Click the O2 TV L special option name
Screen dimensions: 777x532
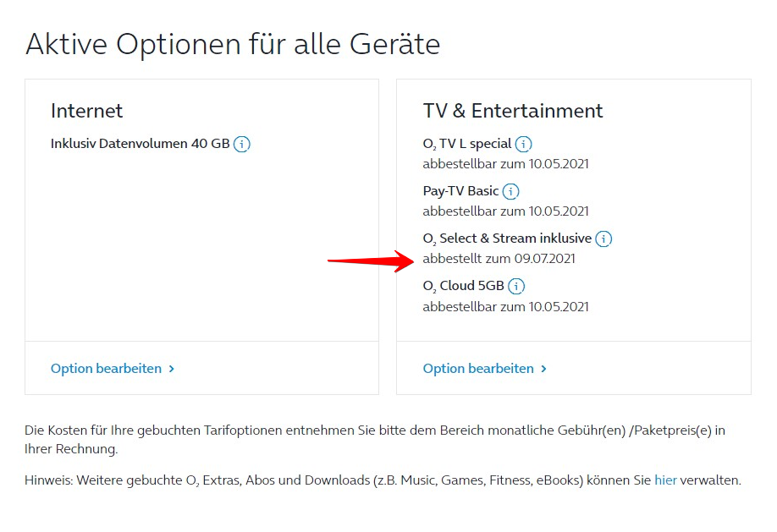pyautogui.click(x=467, y=144)
